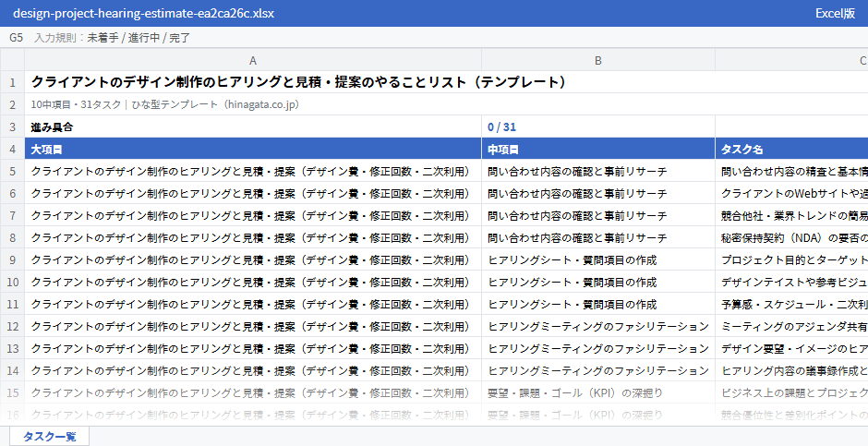The image size is (868, 446).
Task: Click cell プロジェクト目的とターゲット in row 9
Action: (x=791, y=260)
